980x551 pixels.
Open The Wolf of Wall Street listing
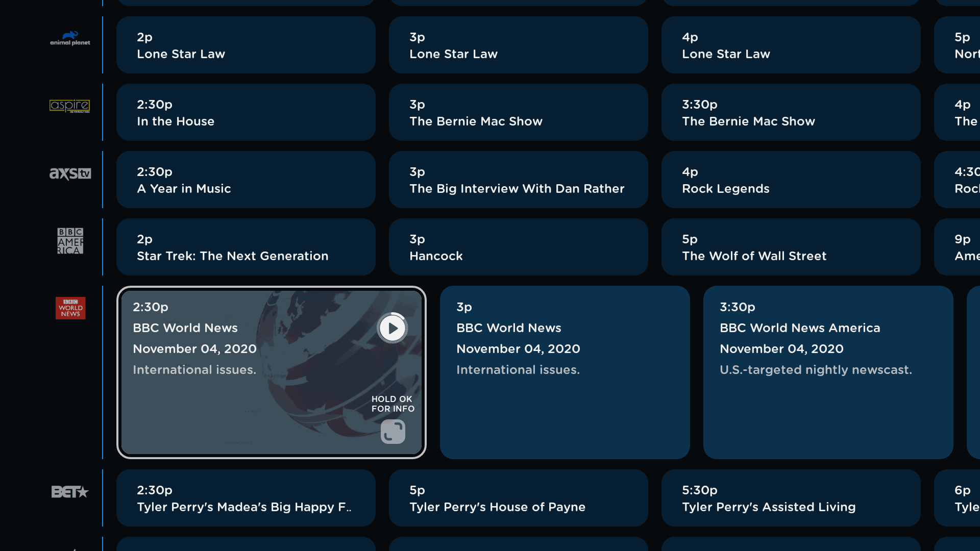point(791,247)
